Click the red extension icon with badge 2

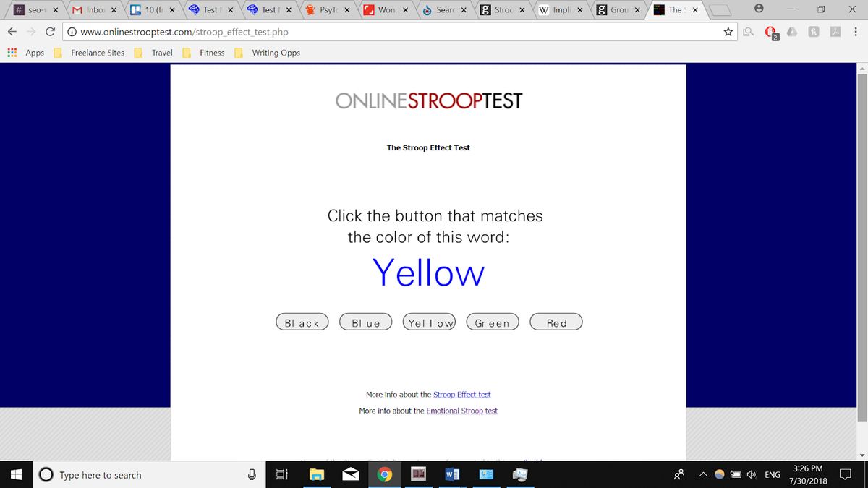[771, 33]
